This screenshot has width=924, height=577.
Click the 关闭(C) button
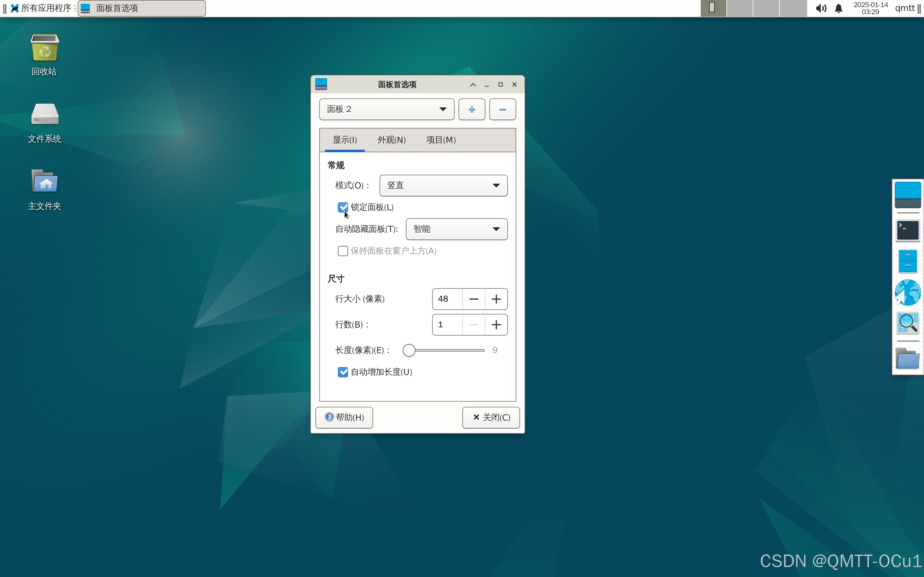491,417
